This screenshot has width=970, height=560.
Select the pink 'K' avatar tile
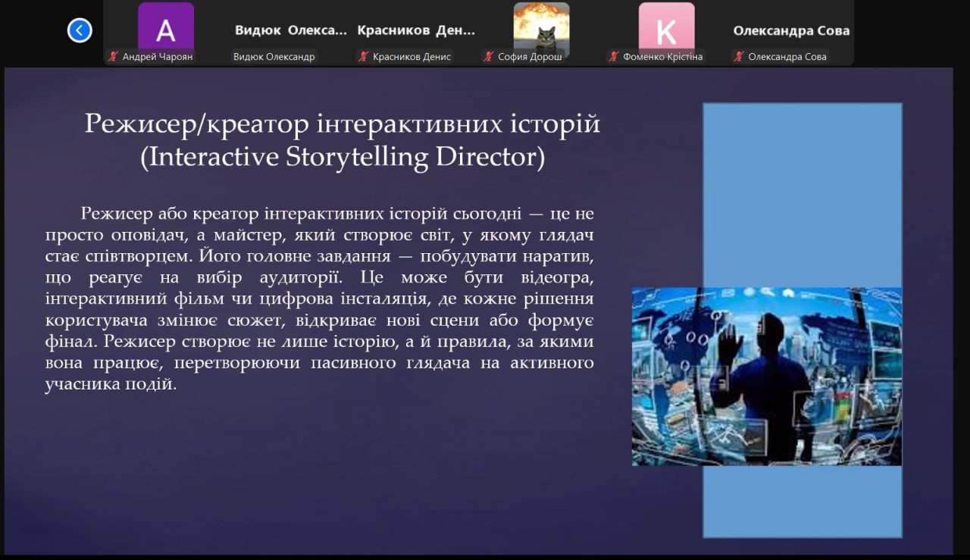coord(665,29)
